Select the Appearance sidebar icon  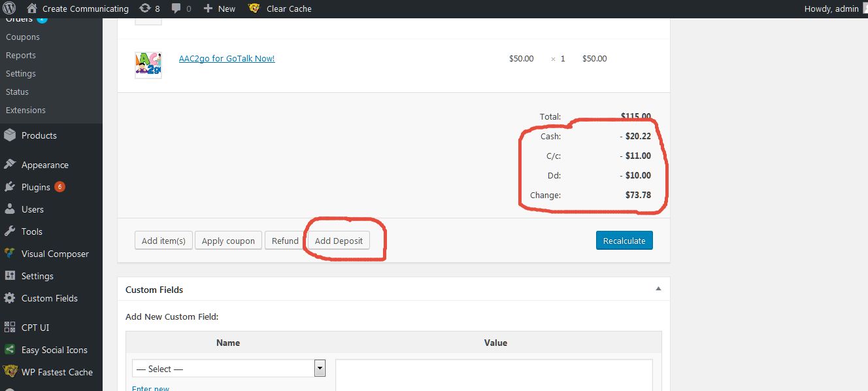(9, 164)
